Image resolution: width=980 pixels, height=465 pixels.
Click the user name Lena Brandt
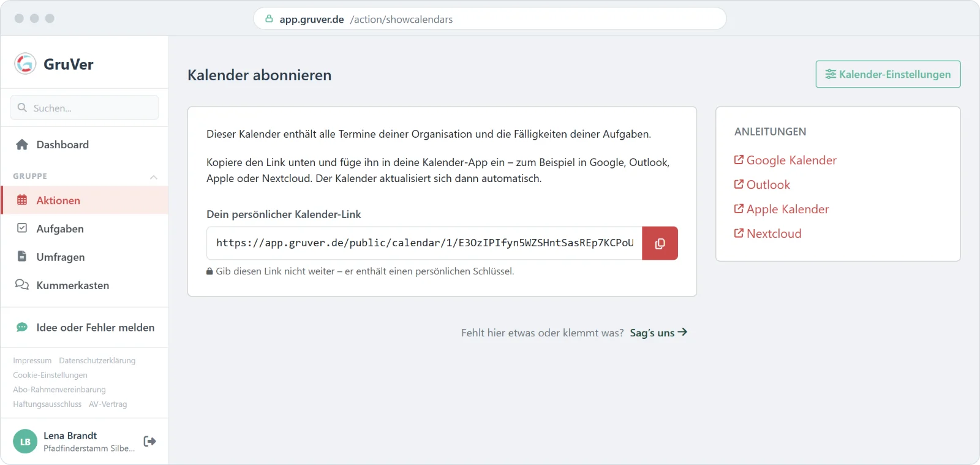tap(70, 436)
